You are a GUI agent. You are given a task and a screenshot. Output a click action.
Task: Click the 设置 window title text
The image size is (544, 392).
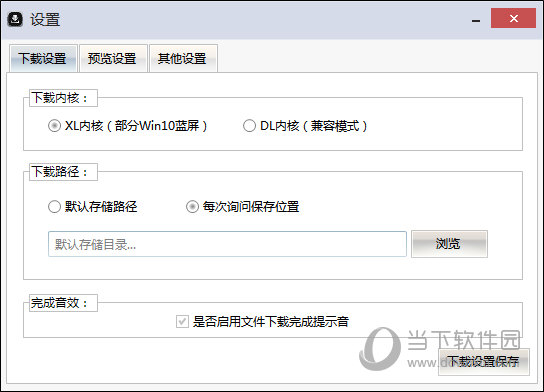tap(45, 19)
